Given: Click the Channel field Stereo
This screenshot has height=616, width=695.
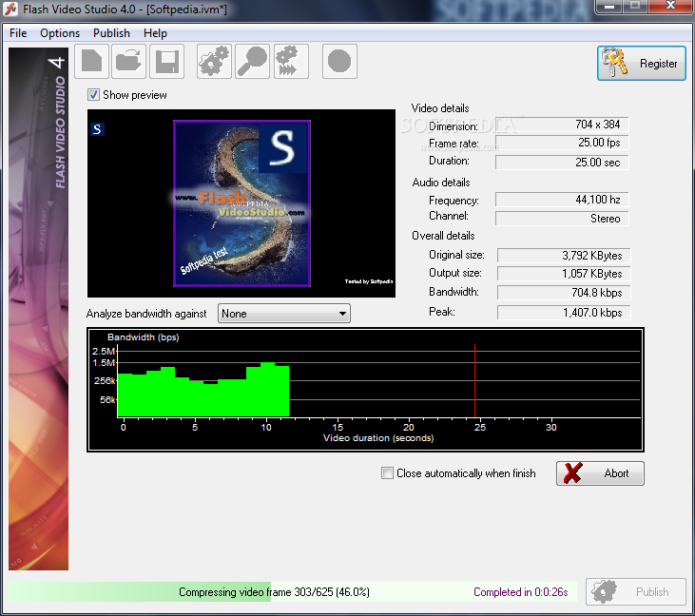Looking at the screenshot, I should 562,218.
